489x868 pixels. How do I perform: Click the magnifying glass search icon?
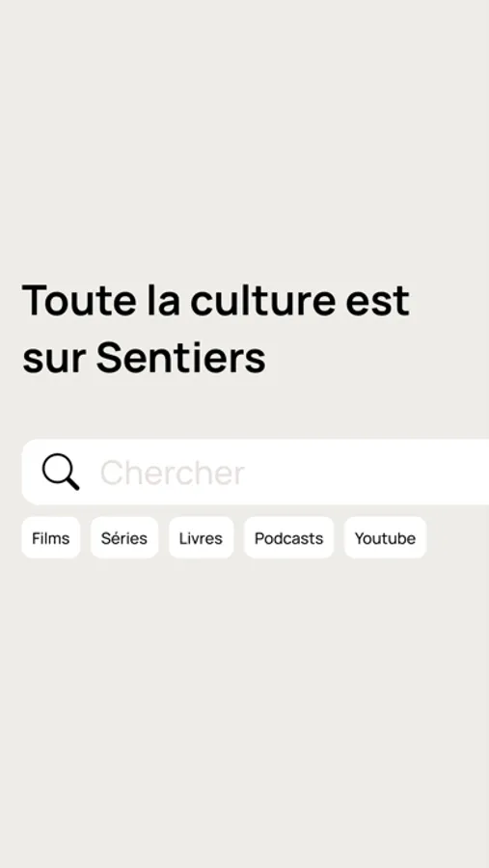[61, 473]
